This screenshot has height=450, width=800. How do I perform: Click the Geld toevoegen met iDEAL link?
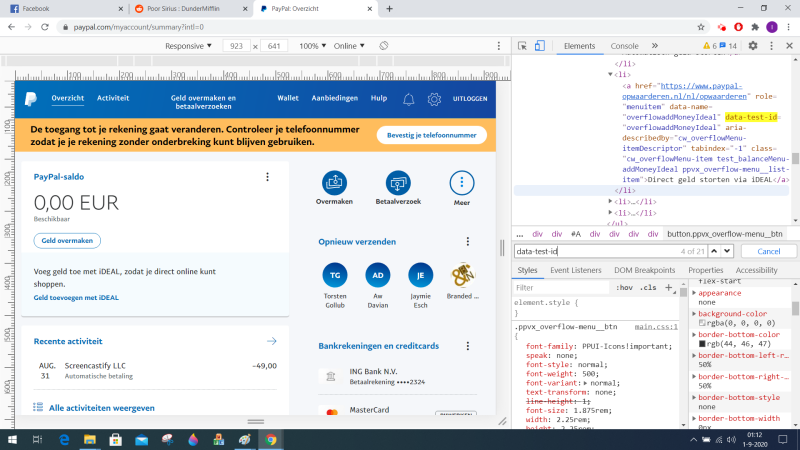coord(76,297)
